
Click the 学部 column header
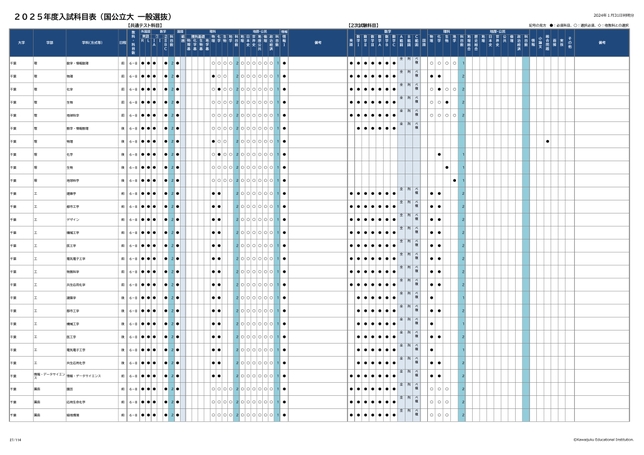pos(49,44)
